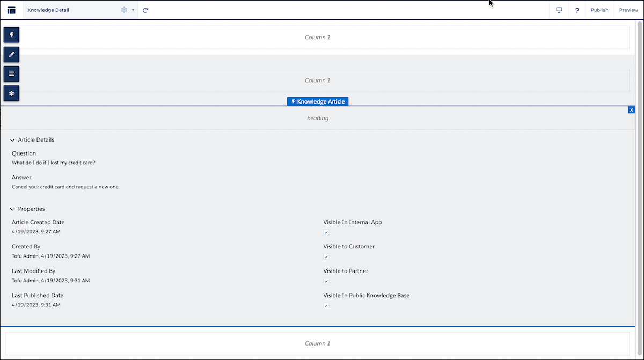Viewport: 644px width, 360px height.
Task: Toggle Visible In Public Knowledge Base checkbox
Action: [x=326, y=306]
